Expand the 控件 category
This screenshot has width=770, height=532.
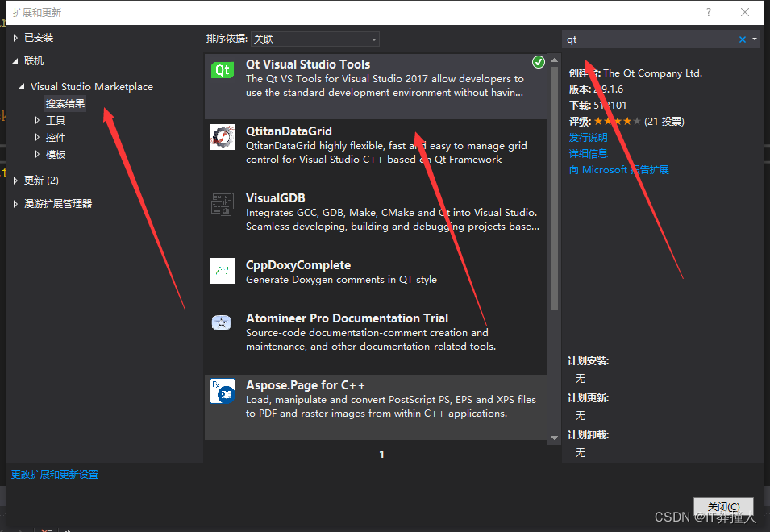pyautogui.click(x=37, y=137)
